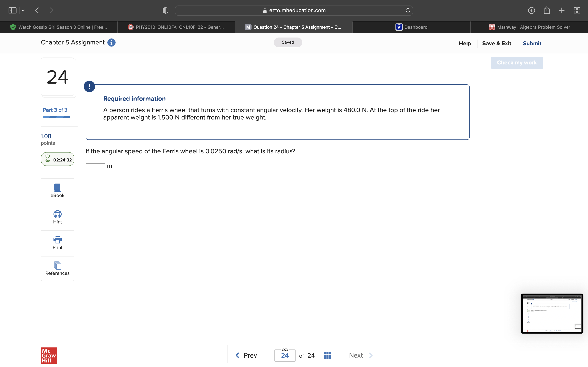This screenshot has width=588, height=367.
Task: Share the current page
Action: tap(547, 10)
